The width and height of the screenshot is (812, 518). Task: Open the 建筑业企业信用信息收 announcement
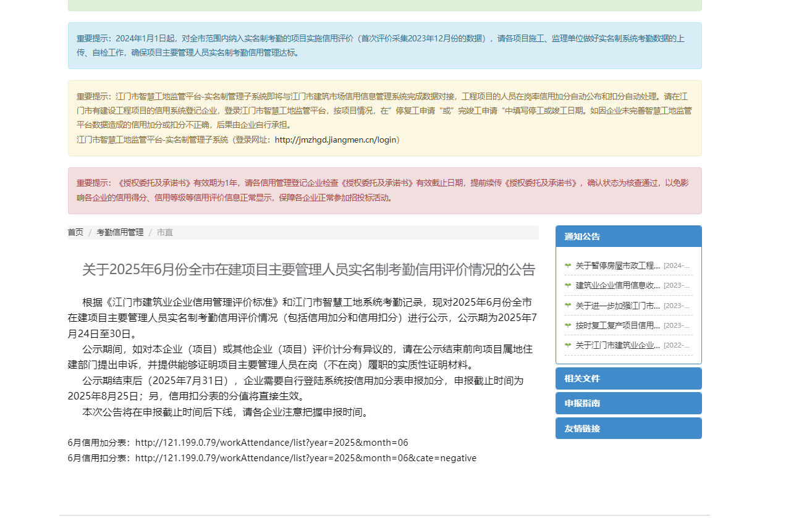(617, 285)
